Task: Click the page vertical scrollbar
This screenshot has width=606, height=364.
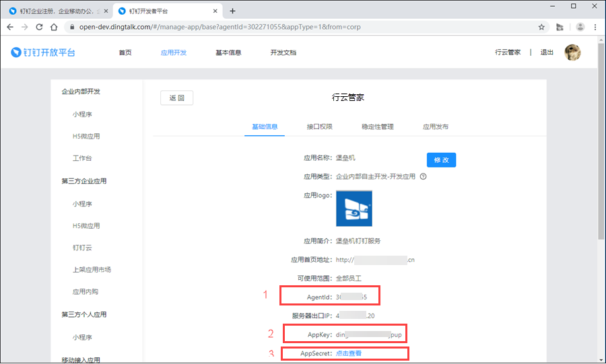Action: (x=601, y=141)
